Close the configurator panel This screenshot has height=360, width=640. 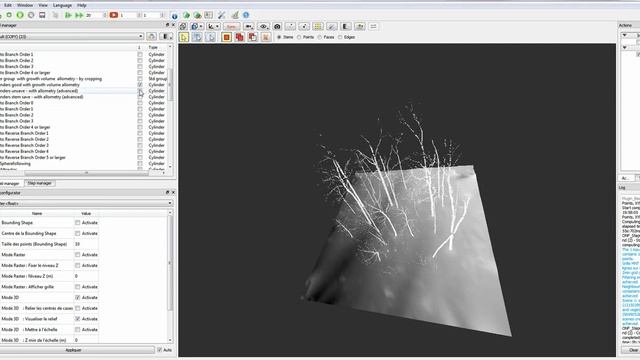(x=173, y=192)
